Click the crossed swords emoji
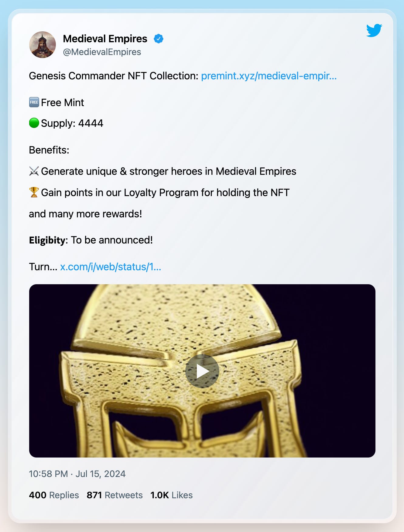This screenshot has width=404, height=532. (x=34, y=171)
